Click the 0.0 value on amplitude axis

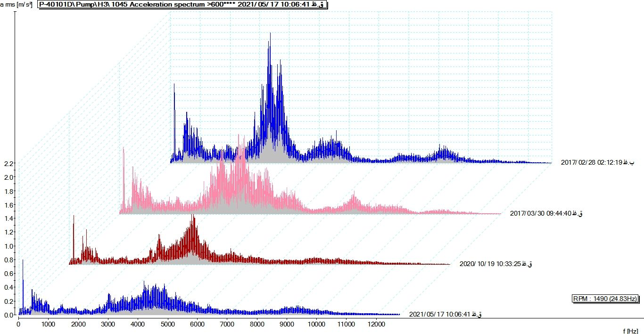[8, 315]
